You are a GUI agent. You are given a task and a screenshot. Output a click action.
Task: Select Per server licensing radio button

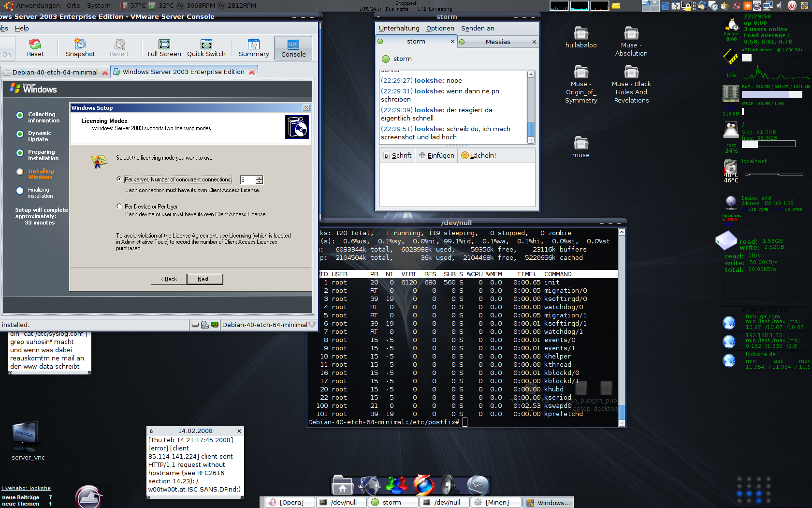click(119, 179)
